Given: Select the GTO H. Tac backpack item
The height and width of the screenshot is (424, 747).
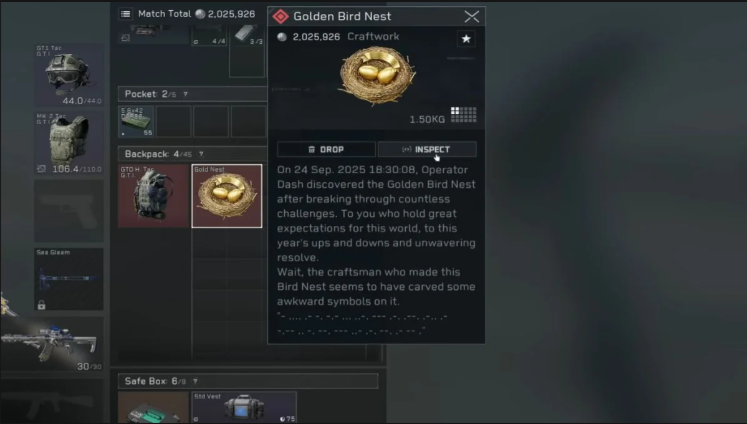Looking at the screenshot, I should point(153,196).
